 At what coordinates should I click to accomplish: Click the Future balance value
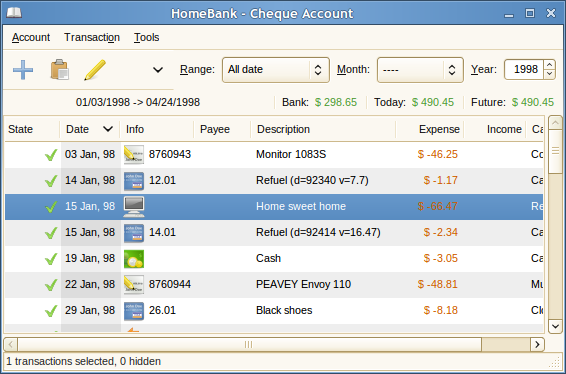coord(532,103)
